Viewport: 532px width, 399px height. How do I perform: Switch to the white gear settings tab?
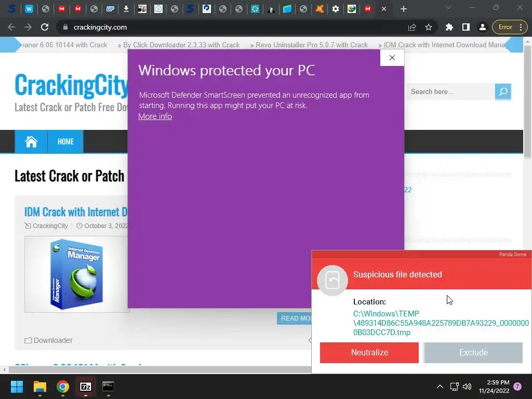pos(336,9)
